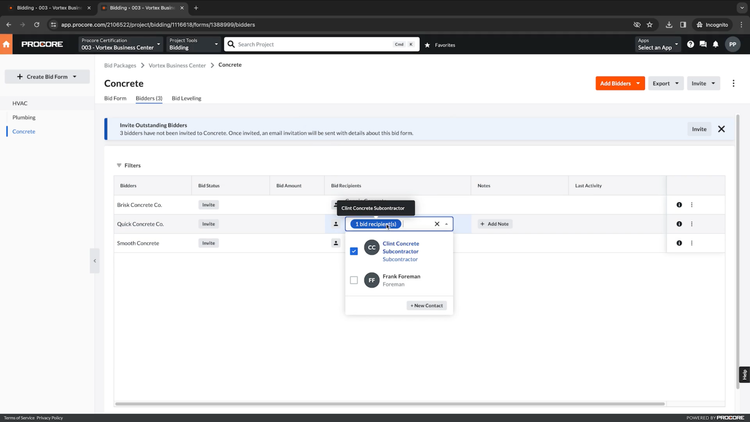Open info icon for Brisk Concrete Co.
Screen dimensions: 750x422
[x=679, y=205]
